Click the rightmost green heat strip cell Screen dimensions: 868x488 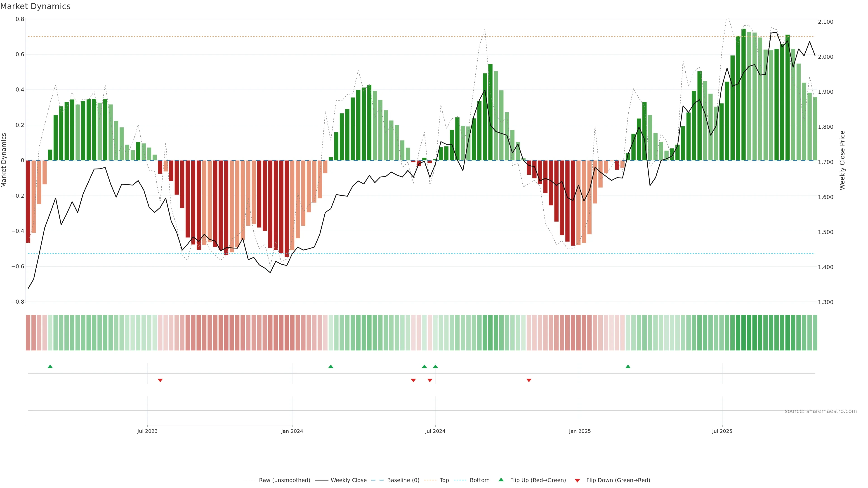(815, 333)
